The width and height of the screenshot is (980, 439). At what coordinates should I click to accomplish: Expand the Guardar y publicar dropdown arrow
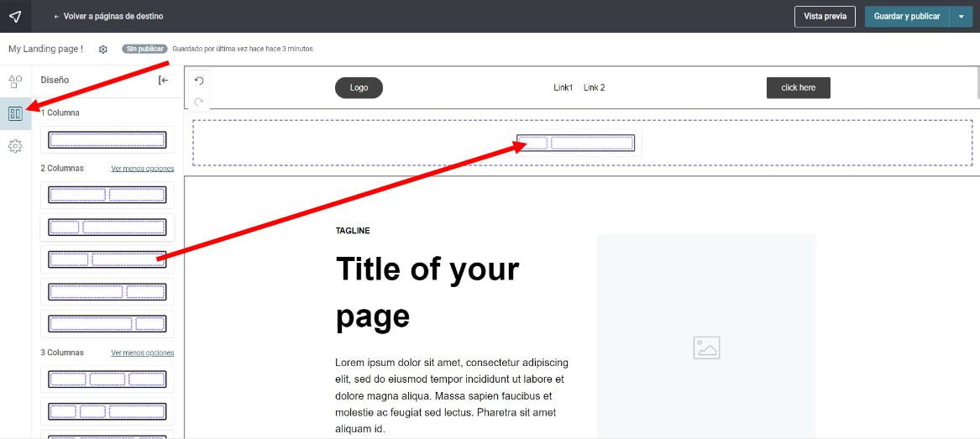(x=961, y=16)
